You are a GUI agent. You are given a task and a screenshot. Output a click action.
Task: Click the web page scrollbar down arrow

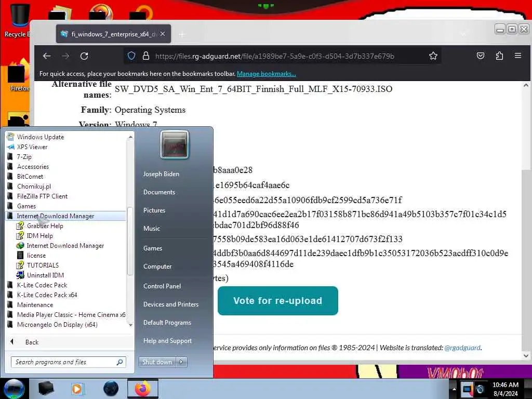(526, 355)
